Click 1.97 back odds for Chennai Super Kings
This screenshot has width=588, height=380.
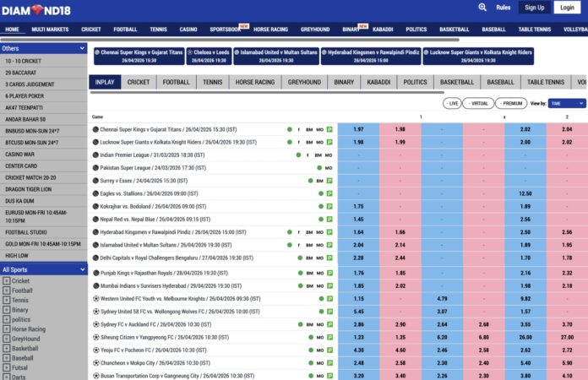click(358, 129)
